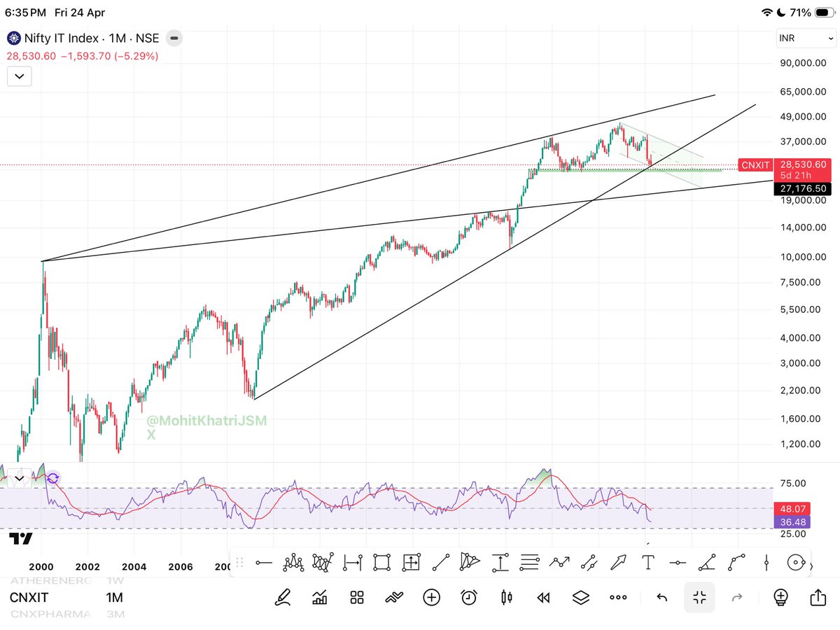The width and height of the screenshot is (840, 630).
Task: Open the layout grid templates
Action: pos(357,597)
